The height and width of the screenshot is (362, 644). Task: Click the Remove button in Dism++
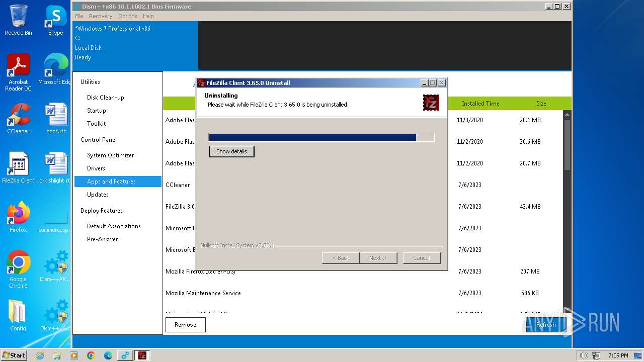[185, 325]
